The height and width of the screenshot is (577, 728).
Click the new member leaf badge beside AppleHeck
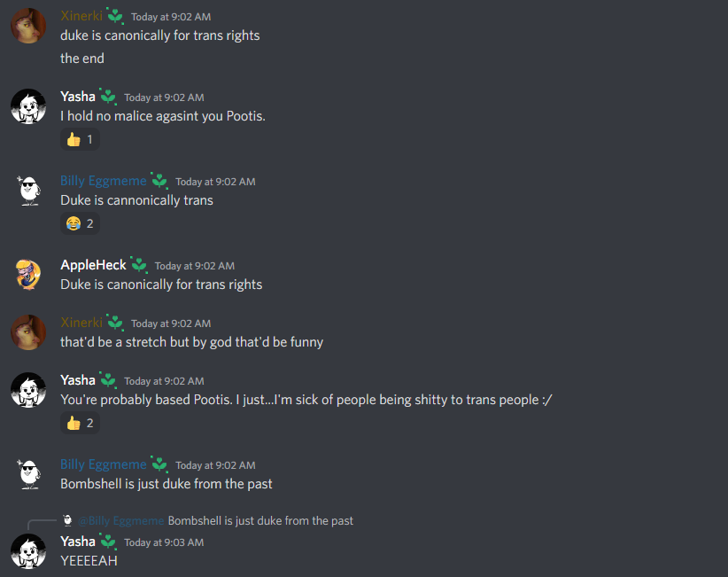139,264
